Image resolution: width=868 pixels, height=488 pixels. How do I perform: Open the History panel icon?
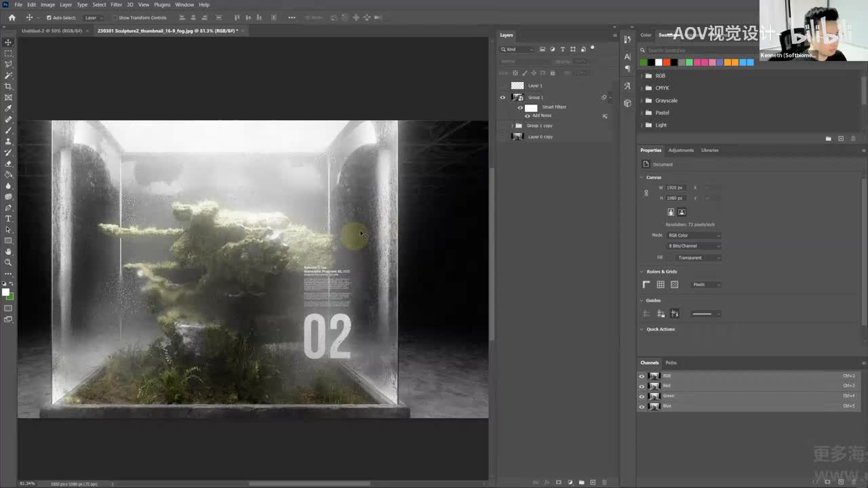(627, 39)
